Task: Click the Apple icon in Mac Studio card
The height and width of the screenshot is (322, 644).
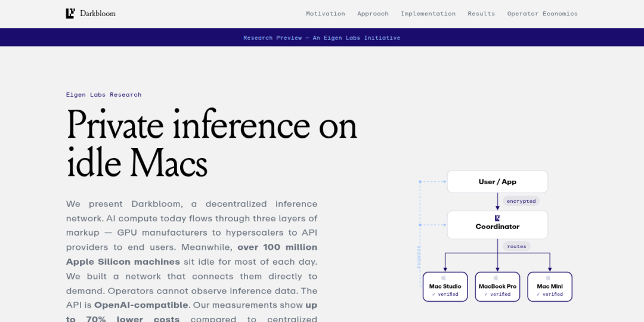Action: point(445,278)
